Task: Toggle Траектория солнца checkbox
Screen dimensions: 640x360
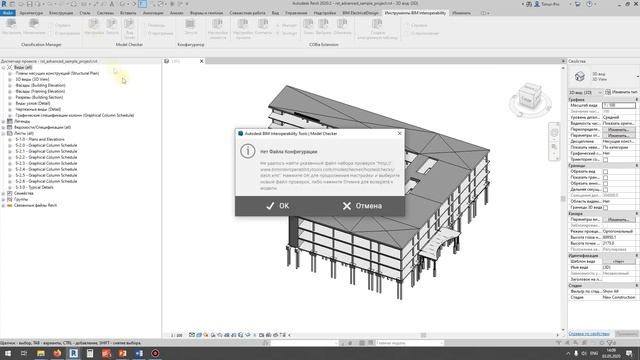Action: [x=605, y=160]
